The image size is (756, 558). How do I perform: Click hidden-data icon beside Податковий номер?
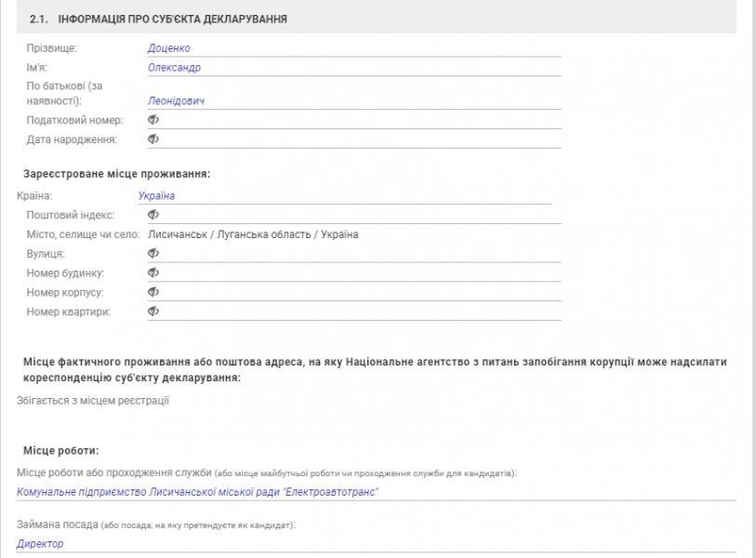point(153,120)
